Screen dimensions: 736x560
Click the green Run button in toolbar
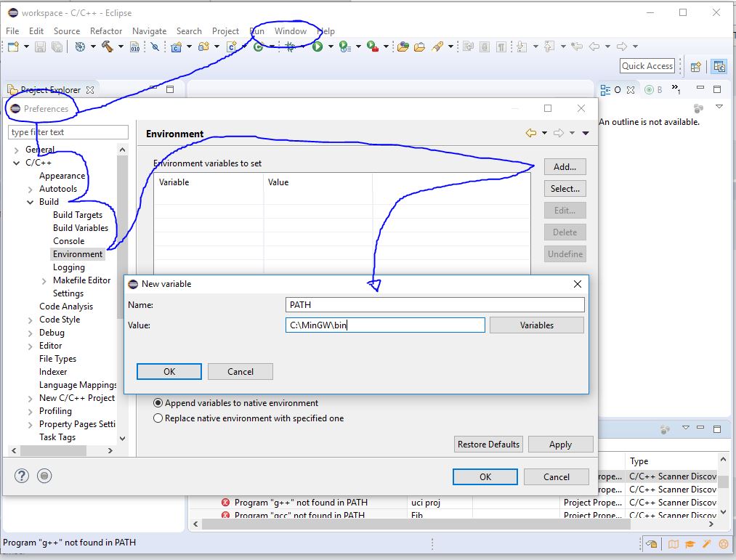pyautogui.click(x=318, y=47)
